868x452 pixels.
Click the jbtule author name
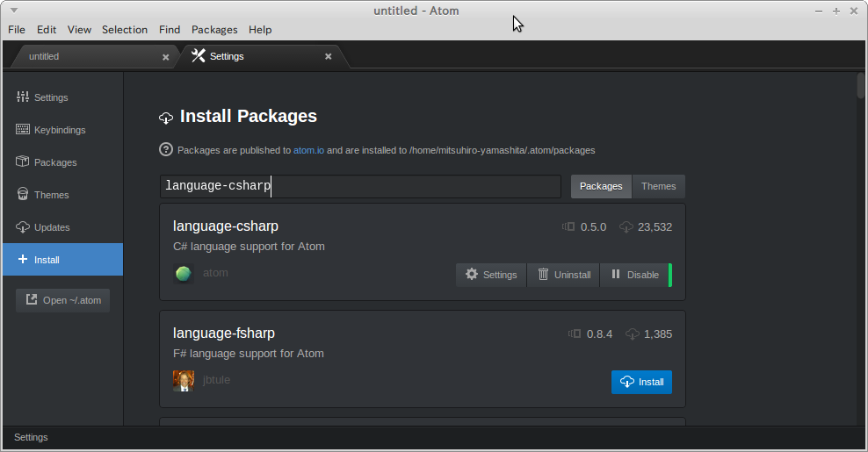point(216,380)
